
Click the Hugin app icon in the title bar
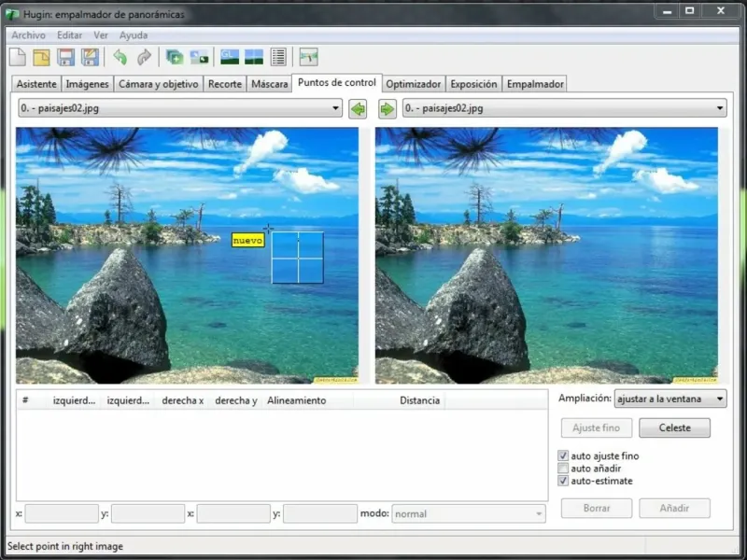(11, 14)
